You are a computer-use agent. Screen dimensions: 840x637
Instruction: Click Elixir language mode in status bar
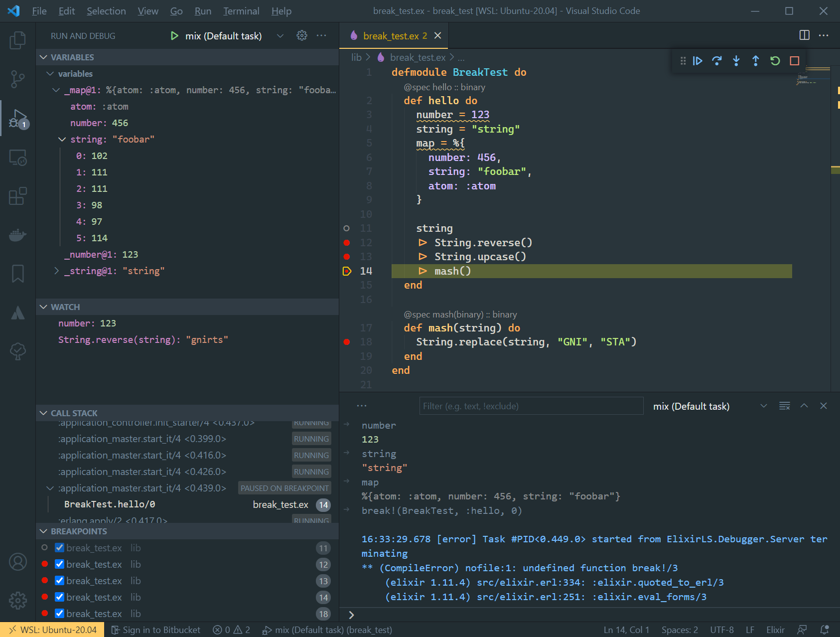[x=775, y=630]
